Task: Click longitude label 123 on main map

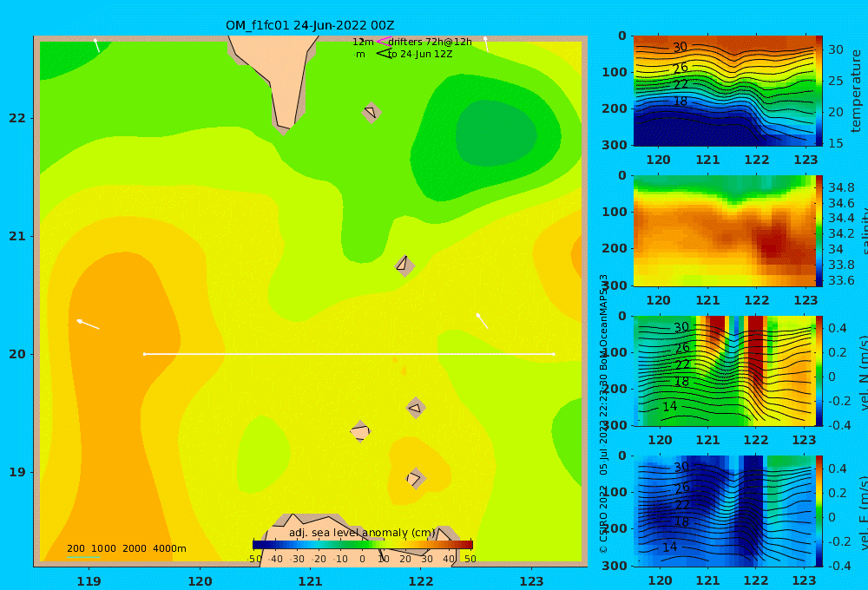Action: (x=532, y=581)
